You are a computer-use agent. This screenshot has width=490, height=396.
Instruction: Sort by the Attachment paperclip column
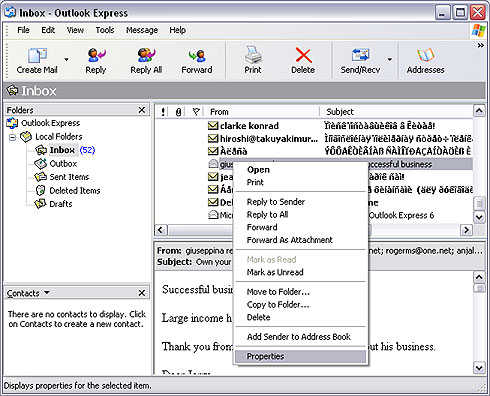point(179,112)
